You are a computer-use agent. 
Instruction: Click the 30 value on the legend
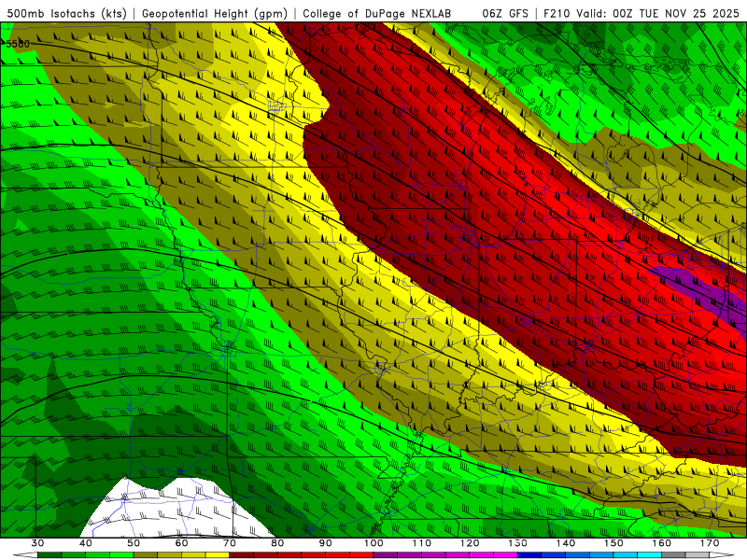click(x=37, y=543)
